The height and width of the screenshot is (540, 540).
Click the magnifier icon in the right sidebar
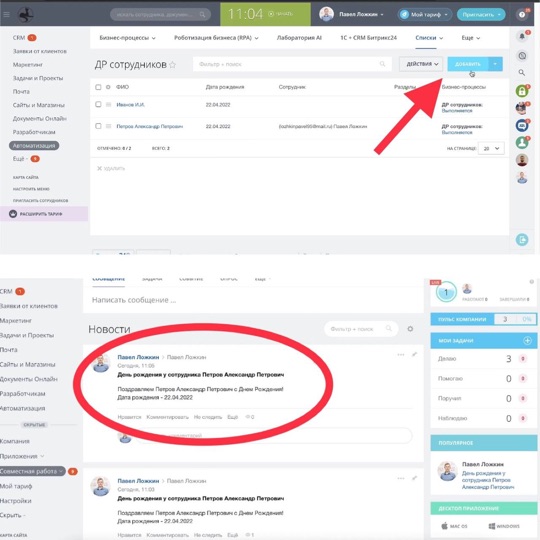click(x=522, y=73)
